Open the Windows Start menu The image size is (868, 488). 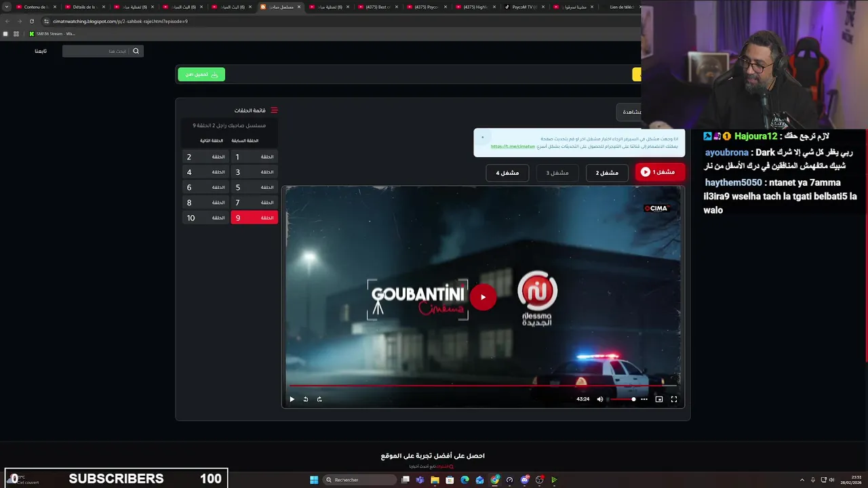click(314, 480)
